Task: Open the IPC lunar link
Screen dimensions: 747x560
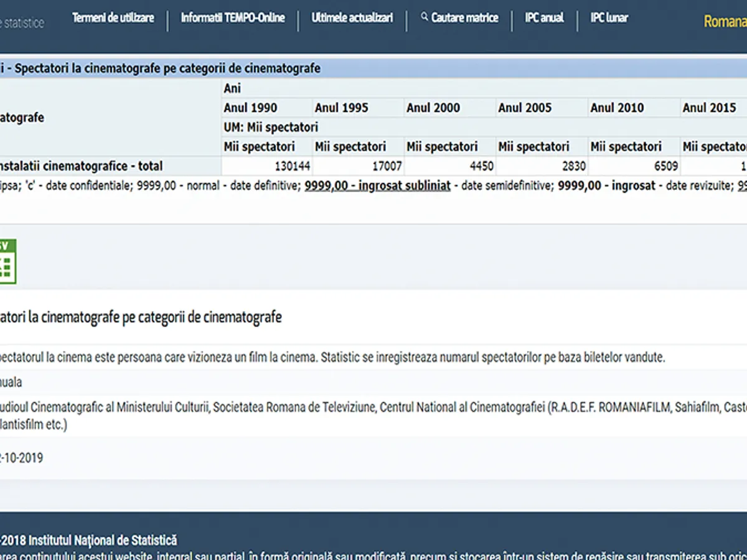Action: click(609, 18)
